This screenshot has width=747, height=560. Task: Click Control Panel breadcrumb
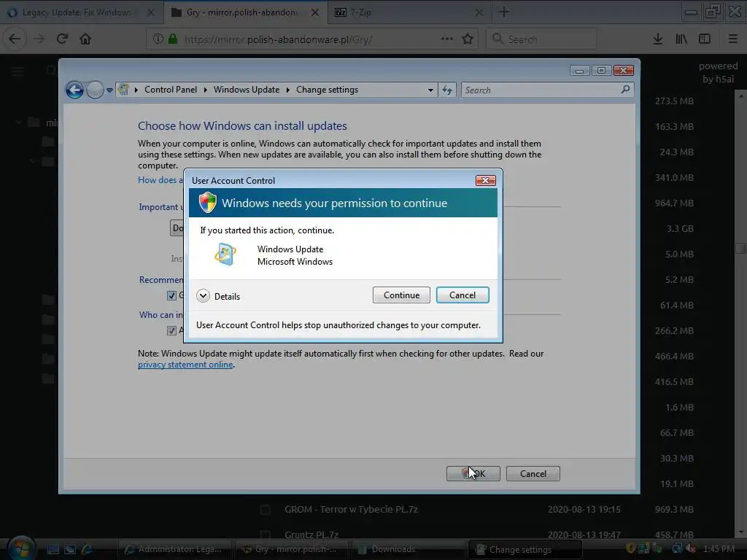(171, 90)
